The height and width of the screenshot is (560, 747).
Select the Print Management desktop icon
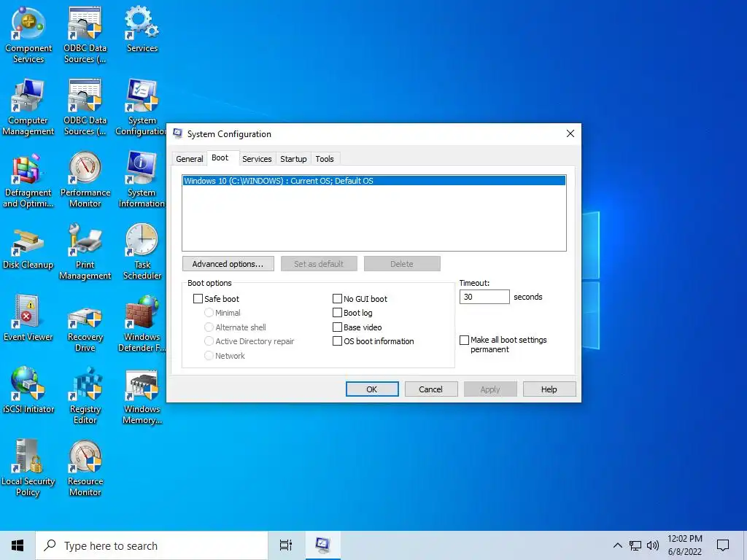pyautogui.click(x=85, y=252)
